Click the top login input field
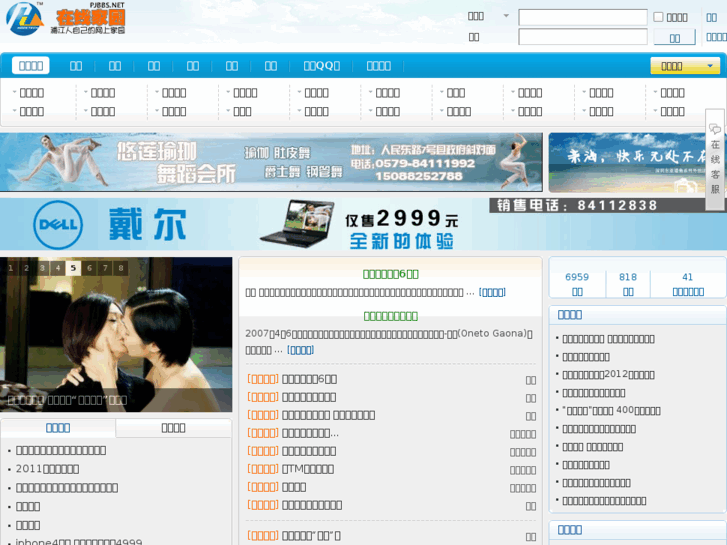 (582, 17)
